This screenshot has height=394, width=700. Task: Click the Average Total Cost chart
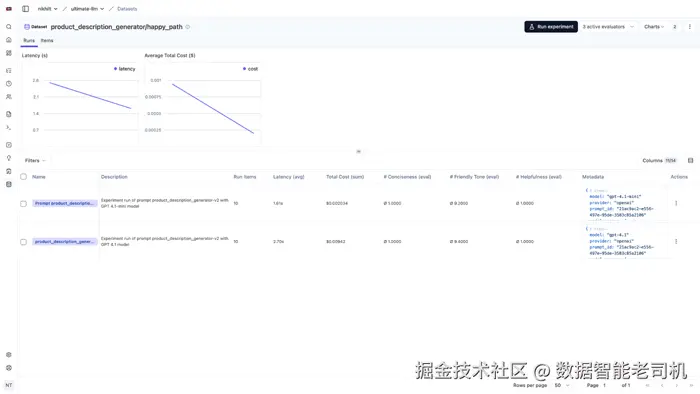click(x=203, y=104)
